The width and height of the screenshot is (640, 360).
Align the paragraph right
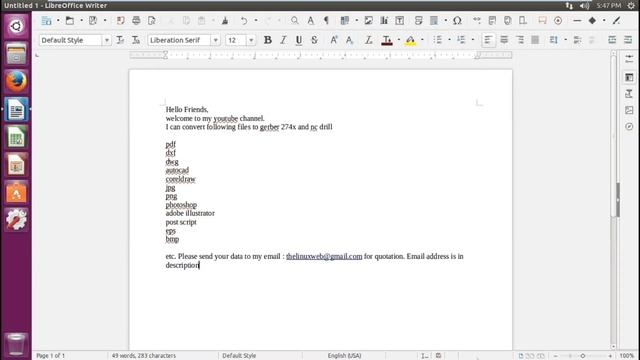(520, 40)
